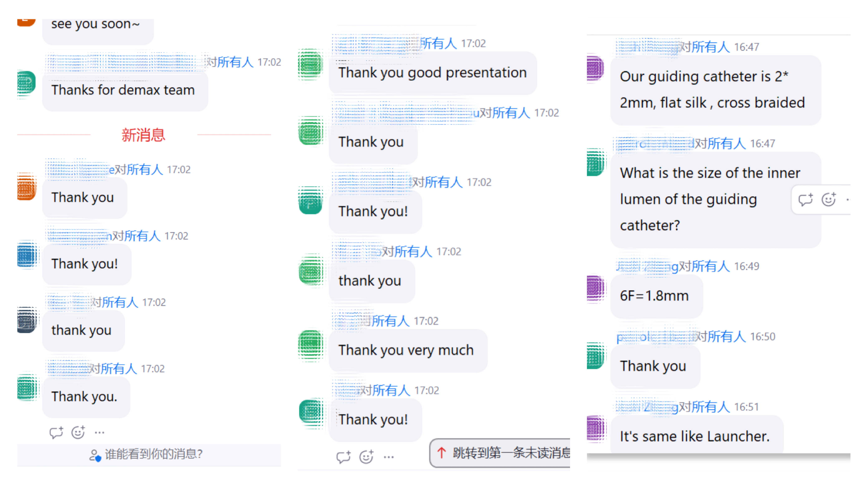Select 'Thank you good presentation' message
The image size is (868, 488).
433,73
